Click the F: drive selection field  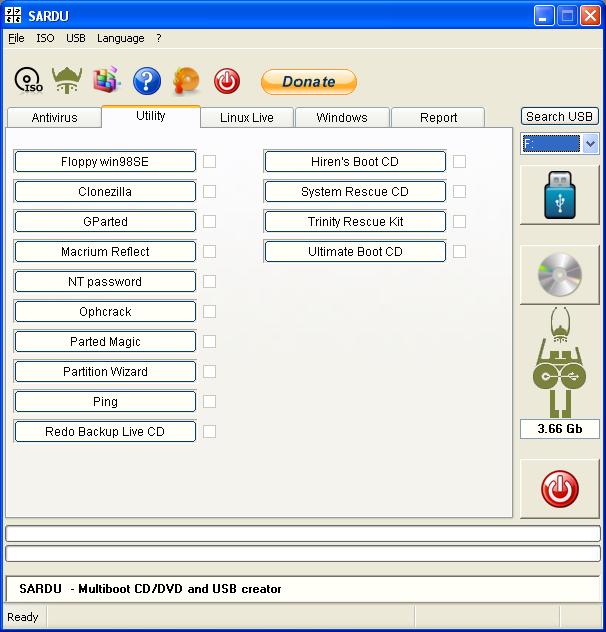(x=551, y=143)
